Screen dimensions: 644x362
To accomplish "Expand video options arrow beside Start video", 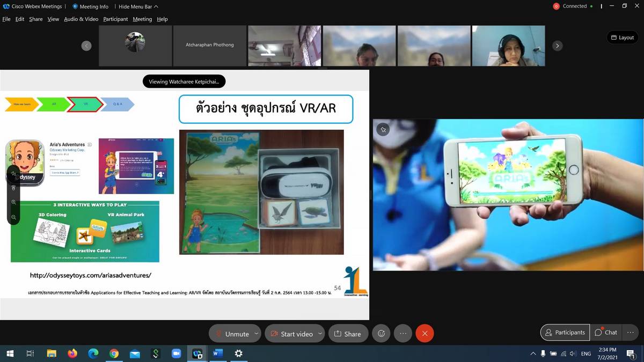I will [x=320, y=334].
